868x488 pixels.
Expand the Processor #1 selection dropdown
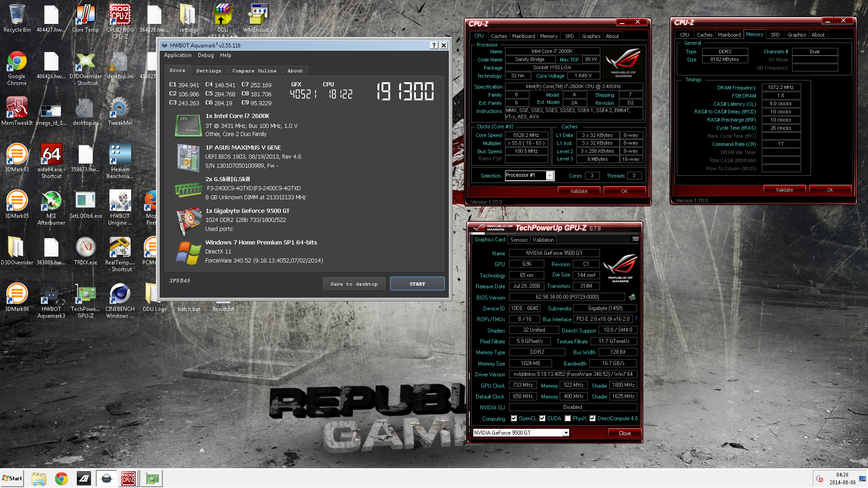550,175
